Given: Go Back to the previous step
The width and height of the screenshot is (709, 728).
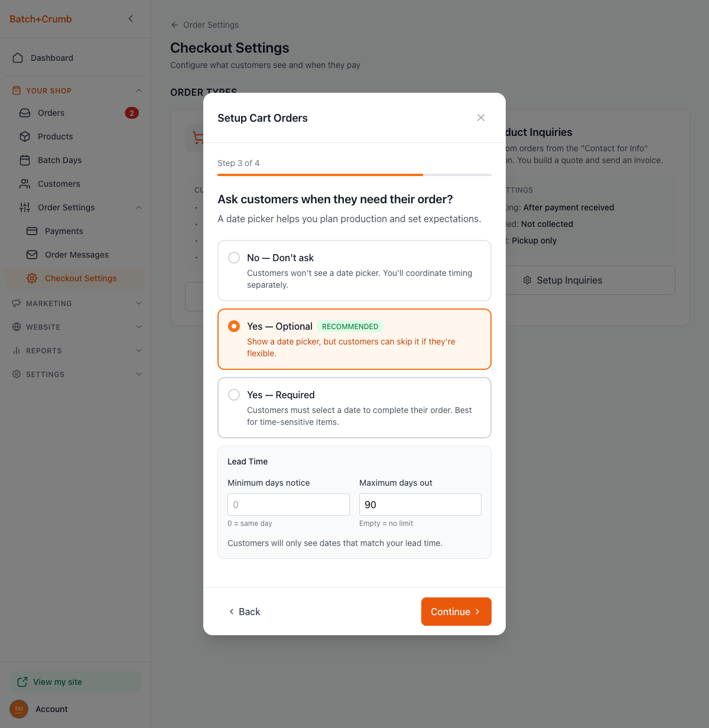Looking at the screenshot, I should (245, 612).
